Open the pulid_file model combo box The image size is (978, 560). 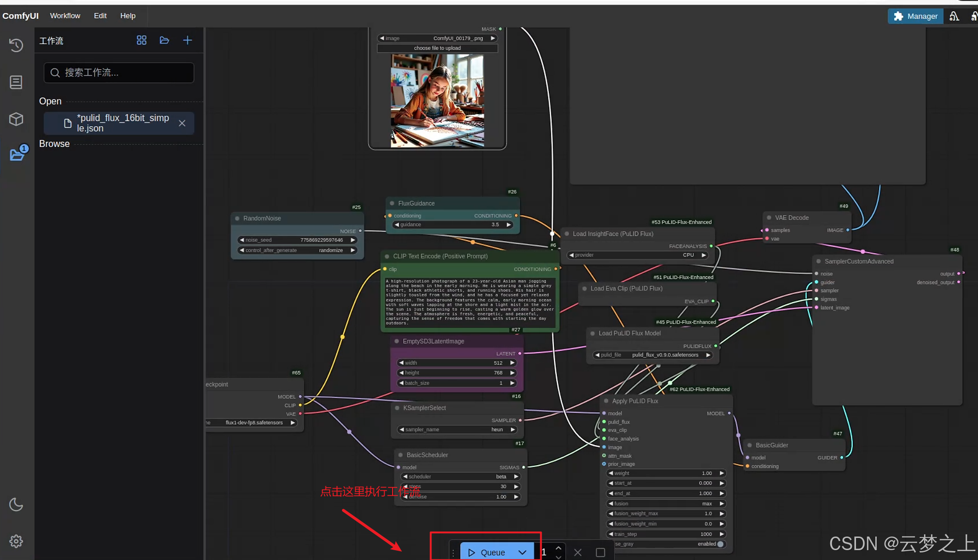click(653, 355)
